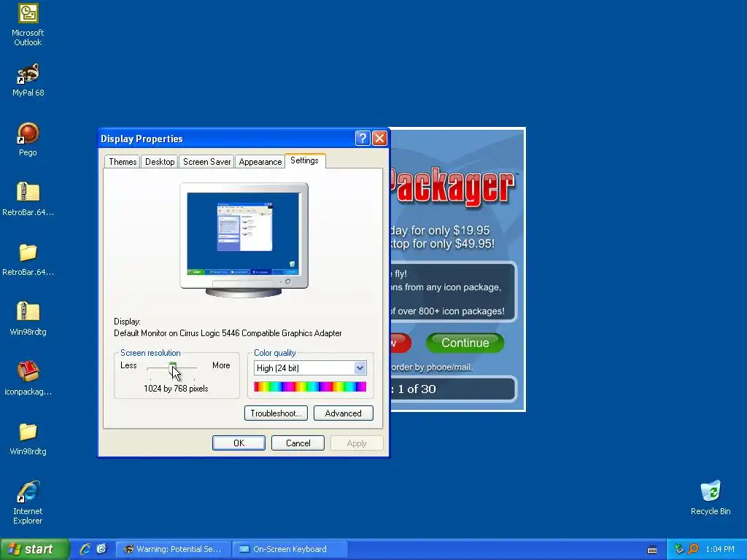Confirm with the OK button
The width and height of the screenshot is (747, 560).
click(239, 443)
